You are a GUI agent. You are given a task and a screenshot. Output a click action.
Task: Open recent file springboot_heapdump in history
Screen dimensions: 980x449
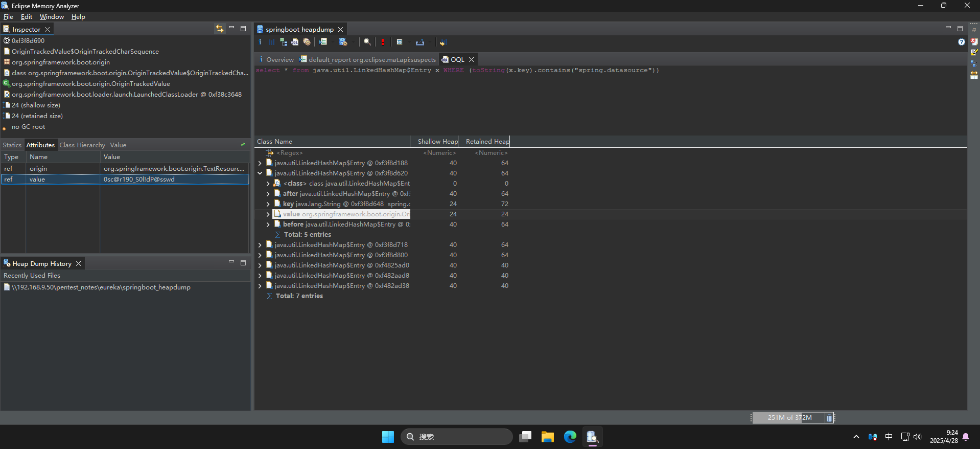(101, 287)
